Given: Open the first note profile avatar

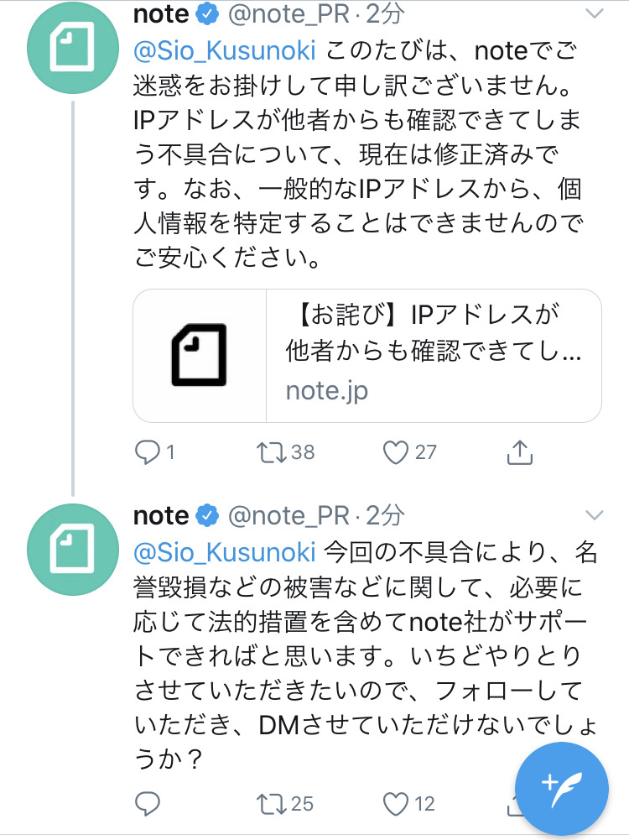Looking at the screenshot, I should pos(73,48).
